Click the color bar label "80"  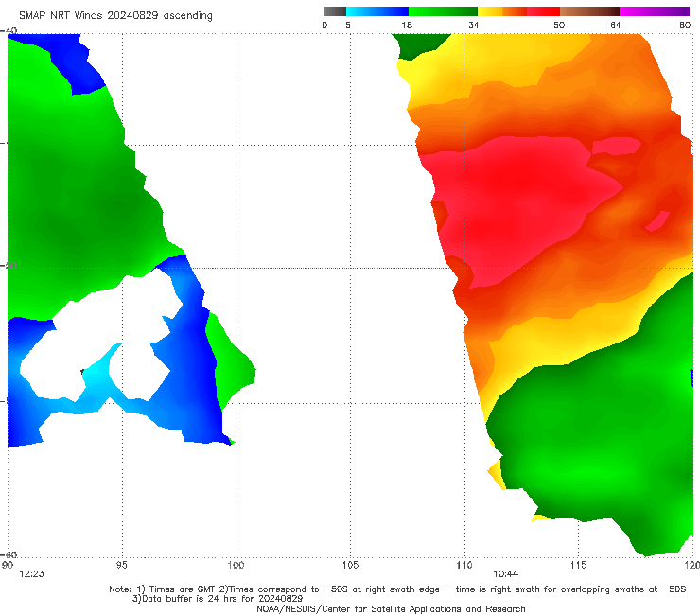click(685, 25)
